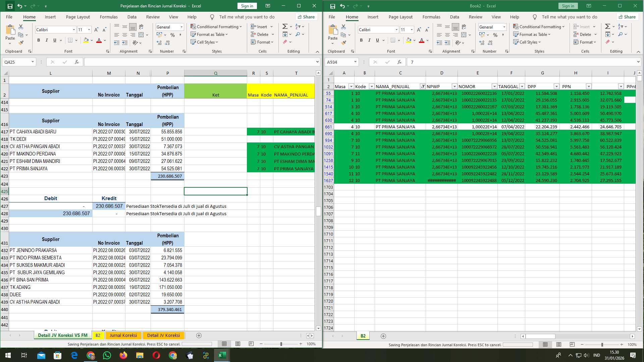The width and height of the screenshot is (644, 362).
Task: Click the Sign in button
Action: (x=247, y=6)
